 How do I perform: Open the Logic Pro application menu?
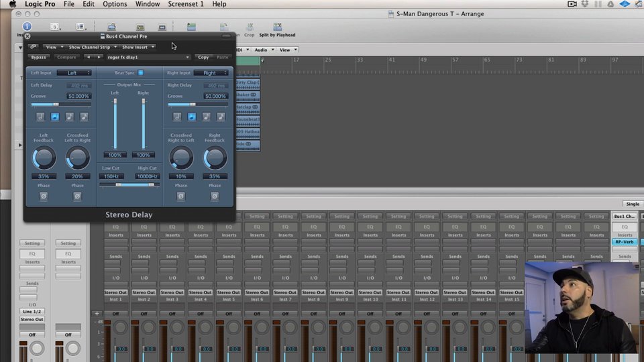pyautogui.click(x=40, y=4)
